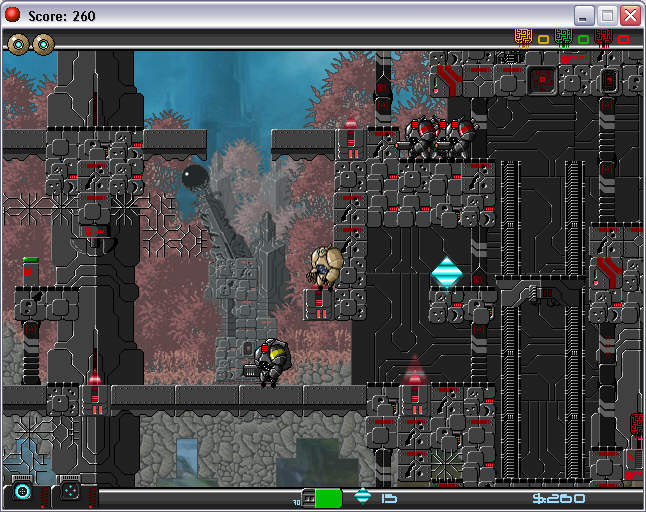Image resolution: width=646 pixels, height=512 pixels.
Task: Click the orange keycard icon in top HUD
Action: click(523, 38)
